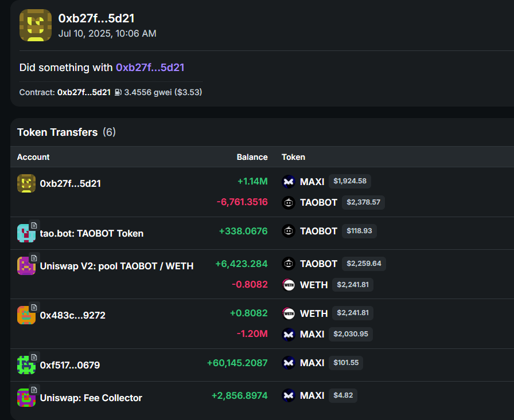
Task: Select the contract address after 'Contract:'
Action: pyautogui.click(x=84, y=92)
